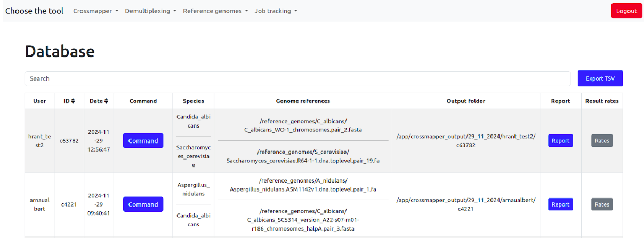Click the Logout button
The image size is (644, 238).
pos(626,11)
